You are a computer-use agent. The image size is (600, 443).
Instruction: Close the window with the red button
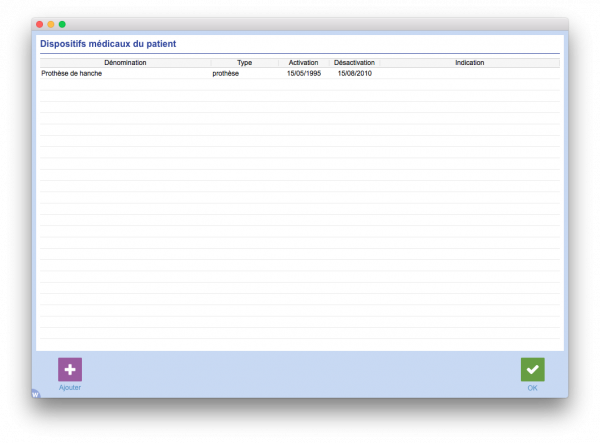point(39,24)
